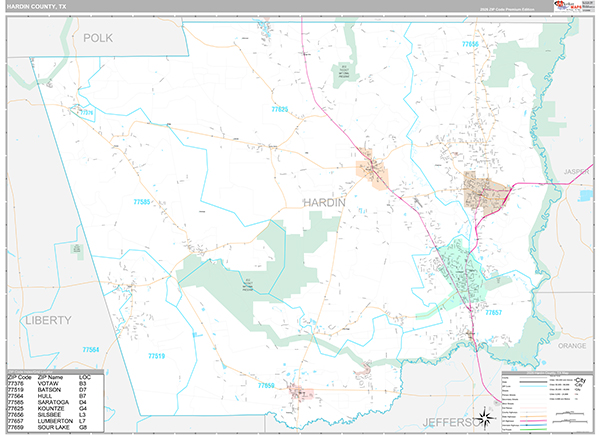This screenshot has width=600, height=435.
Task: Select LUMBERTON in the ZIP index table
Action: coord(55,421)
